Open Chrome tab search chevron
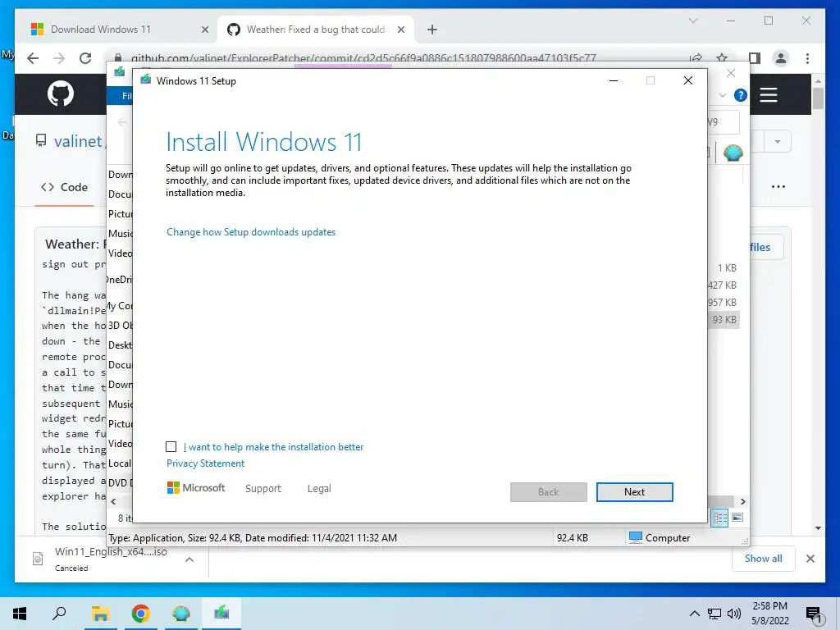Viewport: 840px width, 630px height. pos(692,21)
